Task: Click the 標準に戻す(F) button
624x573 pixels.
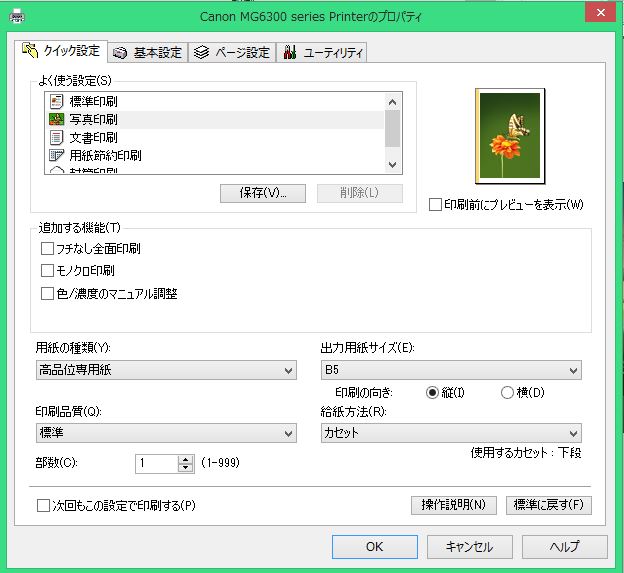Action: (549, 505)
